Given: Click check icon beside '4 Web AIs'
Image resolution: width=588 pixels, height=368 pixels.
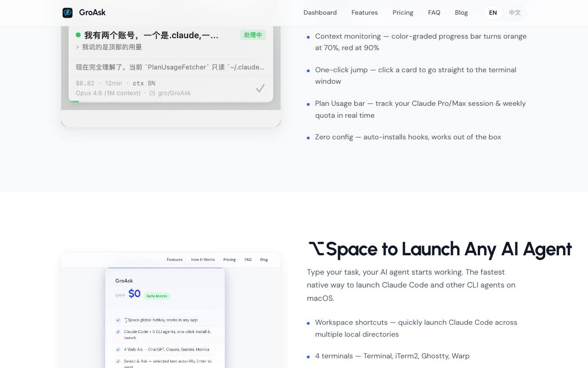Looking at the screenshot, I should pos(118,350).
